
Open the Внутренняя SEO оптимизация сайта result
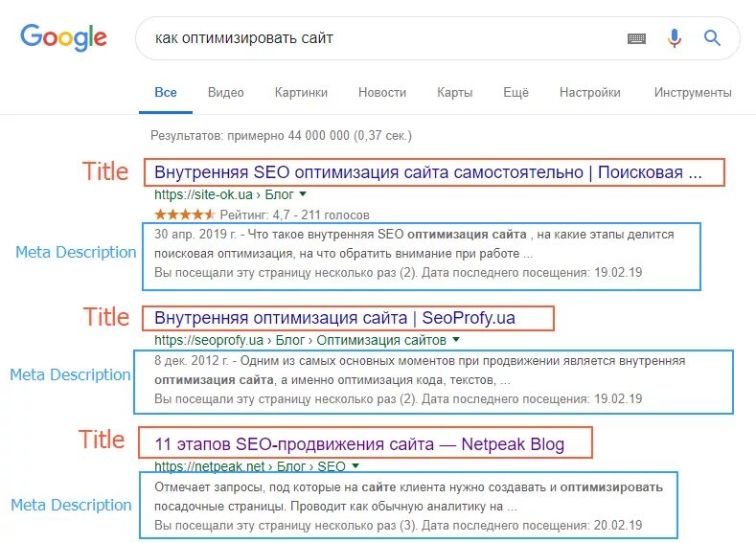click(x=428, y=172)
